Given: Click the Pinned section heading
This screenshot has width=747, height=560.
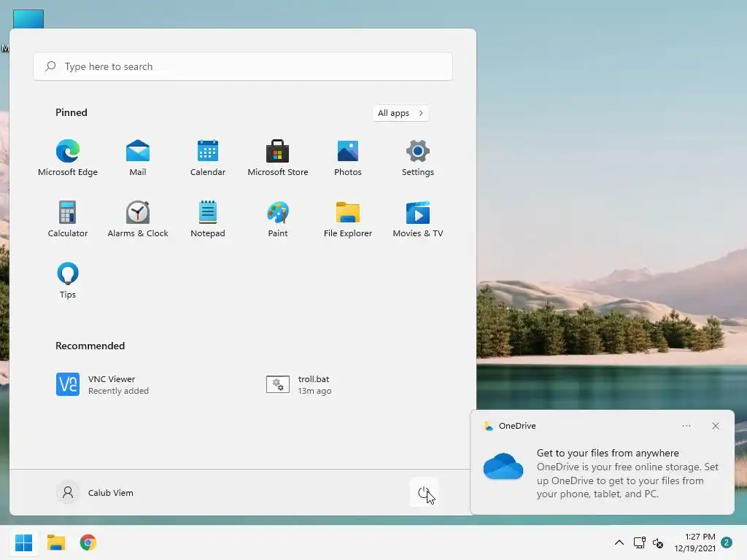Looking at the screenshot, I should [71, 112].
